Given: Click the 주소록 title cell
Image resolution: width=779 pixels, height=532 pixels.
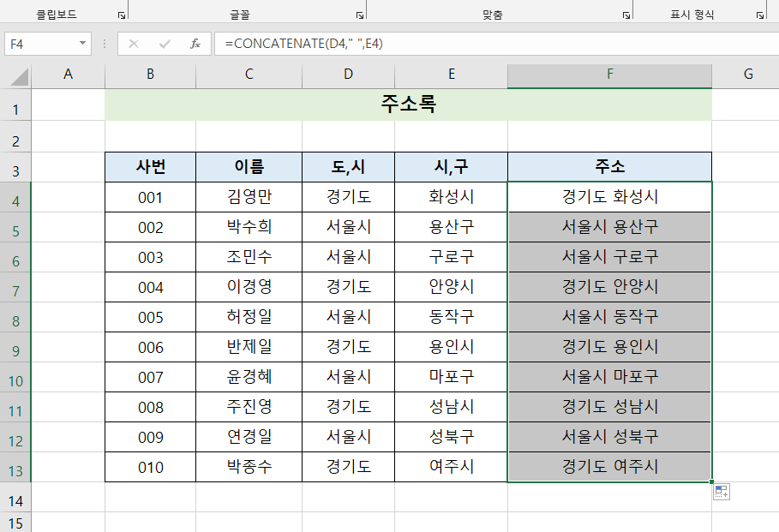Looking at the screenshot, I should pos(409,105).
